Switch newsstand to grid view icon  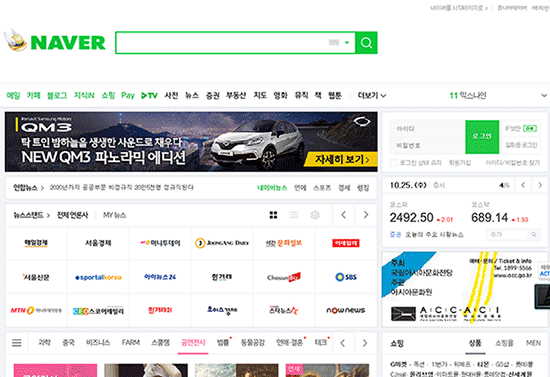click(x=273, y=215)
